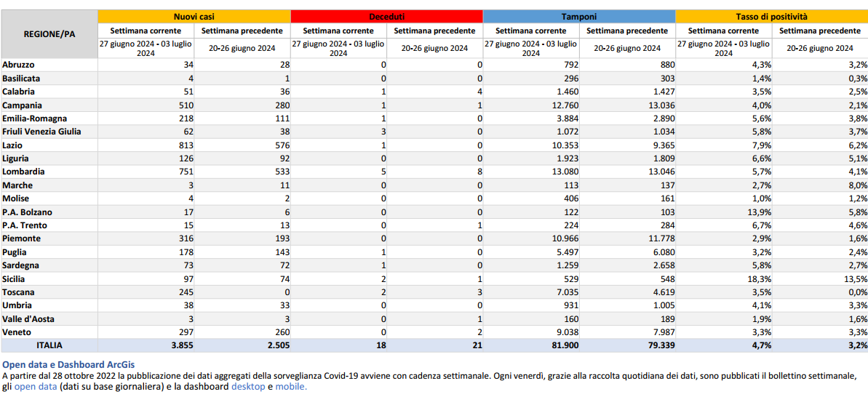Click Italy's total swabs value 81.900
Screen dimensions: 868x394
563,345
